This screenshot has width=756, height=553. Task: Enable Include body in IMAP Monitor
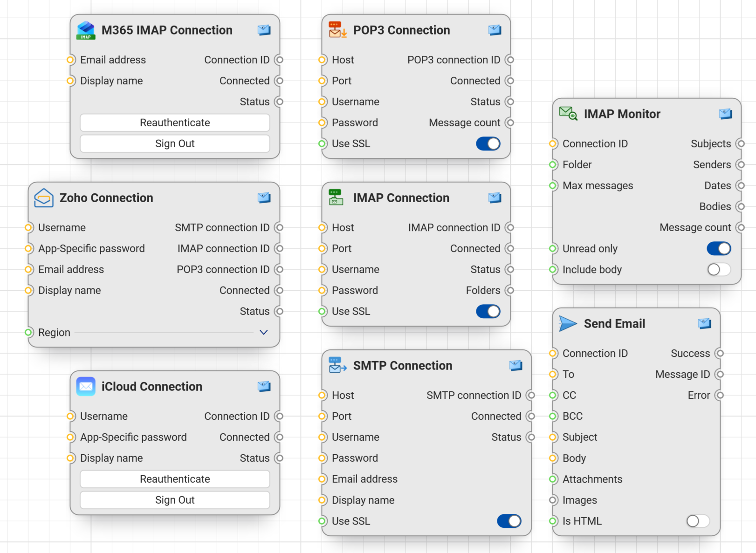click(719, 269)
